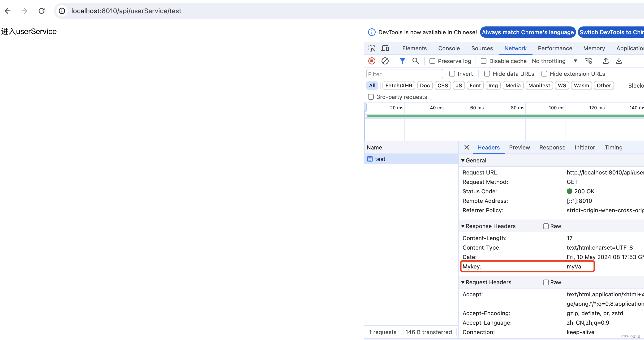Filter by Fetch/XHR type
644x340 pixels.
click(x=399, y=86)
